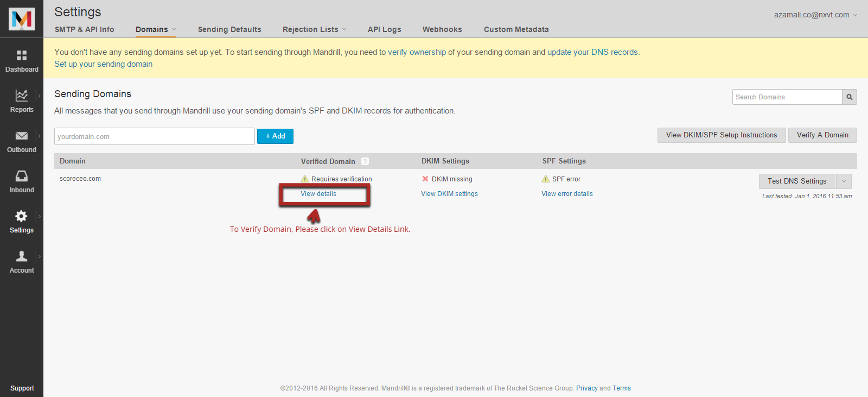Go to Sending Defaults tab
This screenshot has width=868, height=397.
(x=229, y=29)
